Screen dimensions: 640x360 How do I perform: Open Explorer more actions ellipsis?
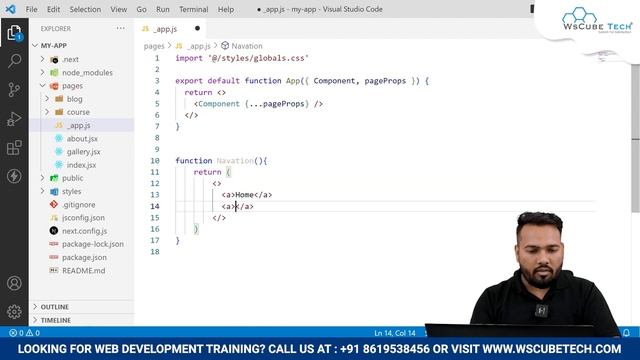coord(120,28)
